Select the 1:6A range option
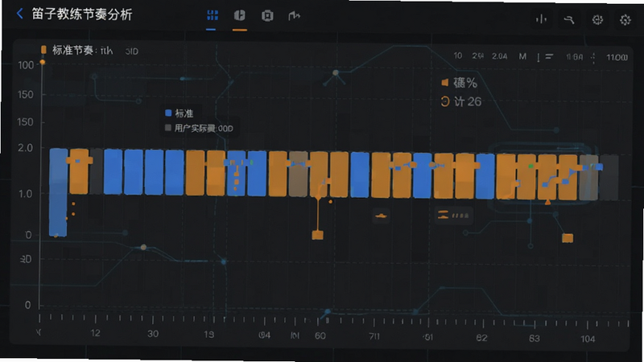 575,57
